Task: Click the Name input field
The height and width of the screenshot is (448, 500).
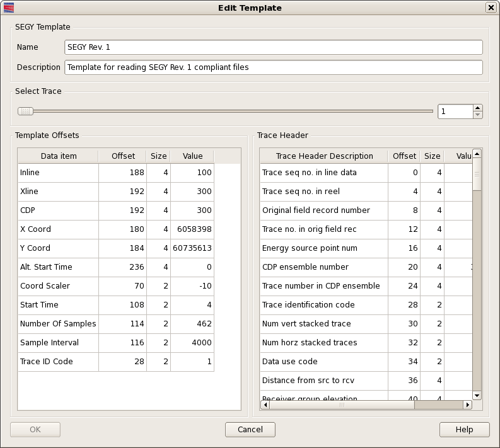Action: [273, 47]
